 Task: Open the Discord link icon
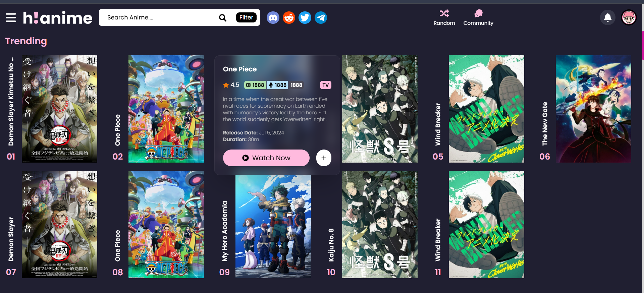273,18
